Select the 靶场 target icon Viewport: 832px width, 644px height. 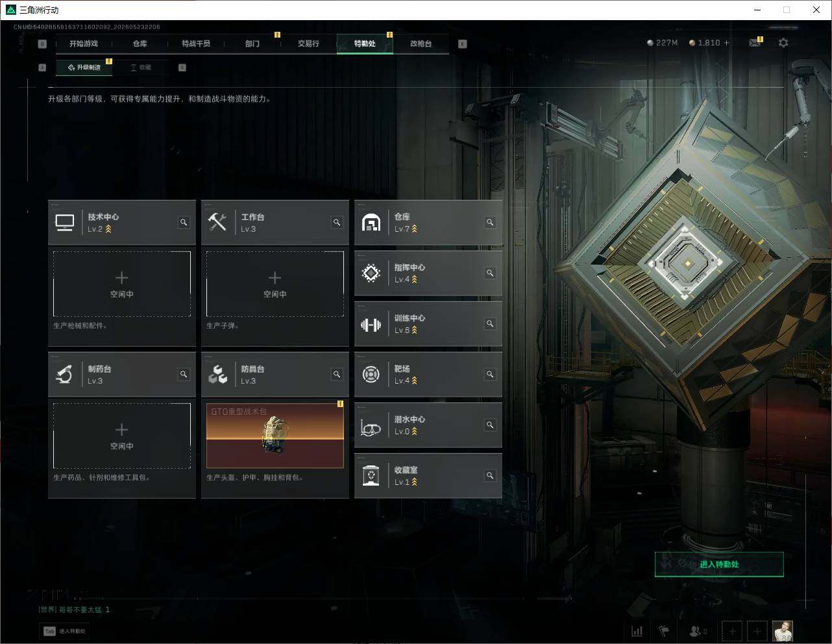[x=371, y=375]
